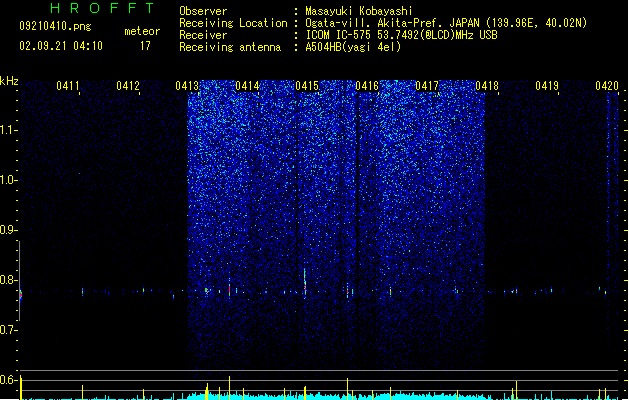Click observer name Masayuki Kobayashi

(x=359, y=11)
